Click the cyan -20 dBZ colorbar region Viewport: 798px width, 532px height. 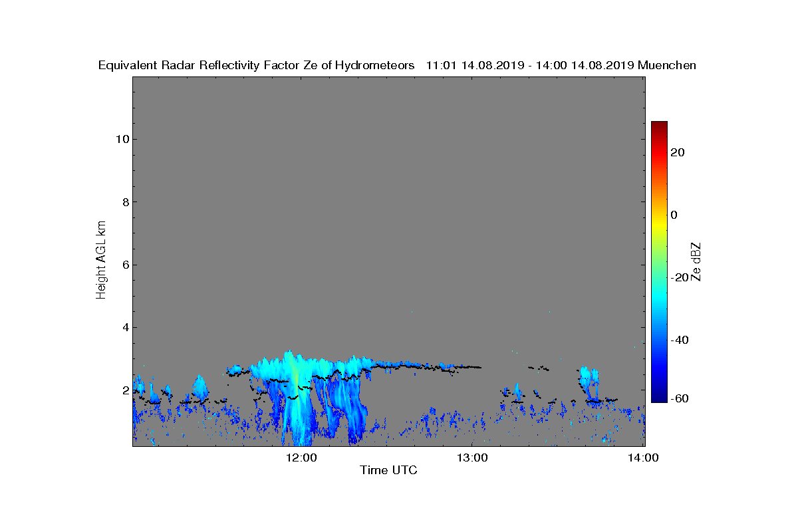(x=659, y=277)
